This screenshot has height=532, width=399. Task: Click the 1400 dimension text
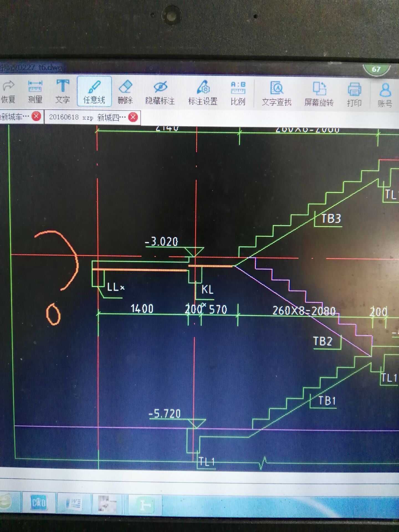pos(142,309)
